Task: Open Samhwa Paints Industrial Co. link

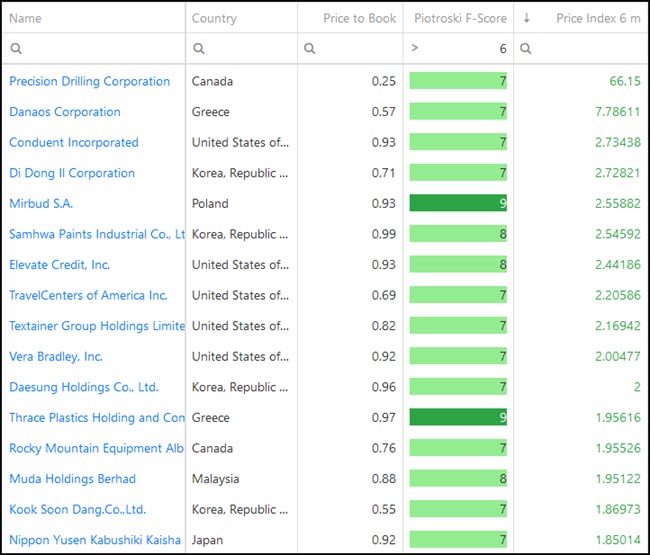Action: [x=97, y=234]
